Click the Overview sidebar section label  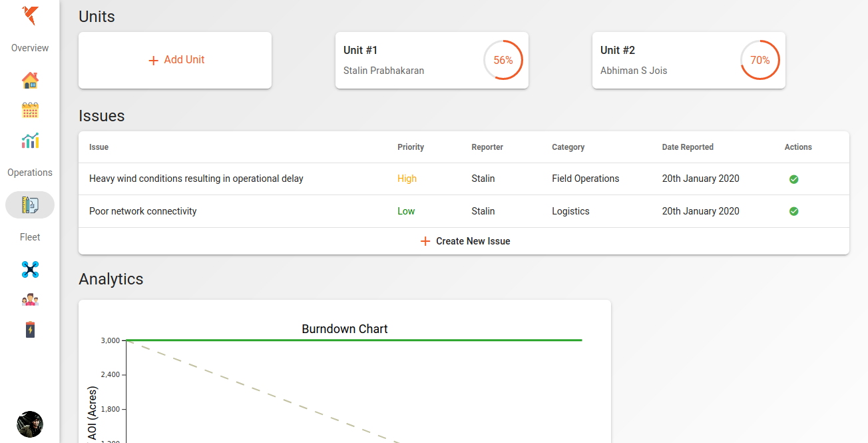click(x=30, y=48)
